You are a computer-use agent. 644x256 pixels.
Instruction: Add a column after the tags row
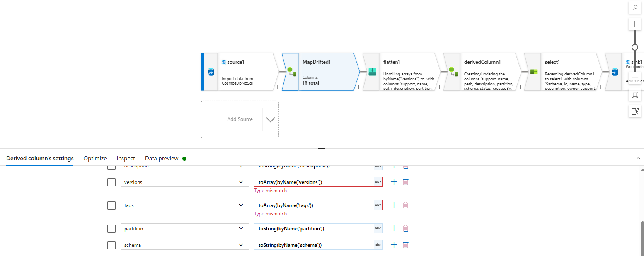tap(394, 205)
